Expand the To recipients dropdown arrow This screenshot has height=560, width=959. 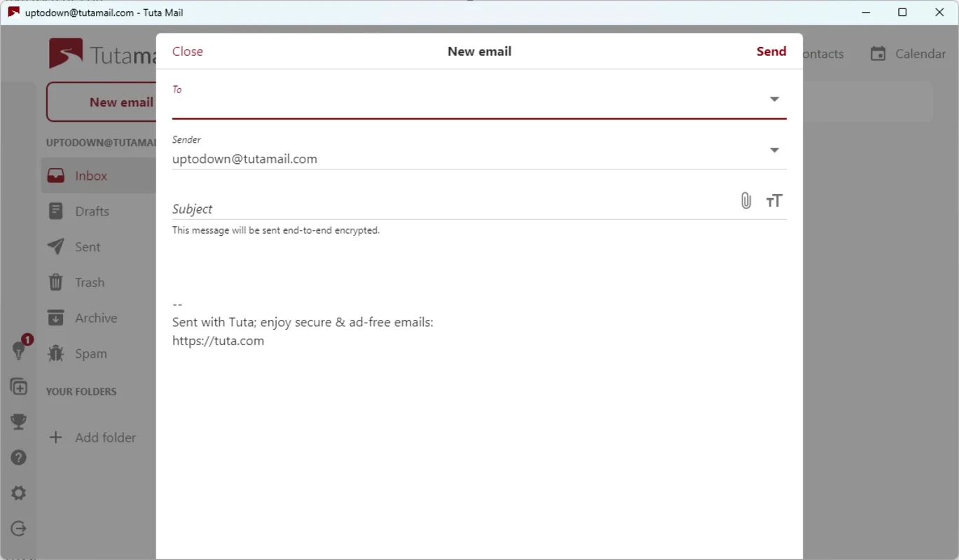[774, 99]
